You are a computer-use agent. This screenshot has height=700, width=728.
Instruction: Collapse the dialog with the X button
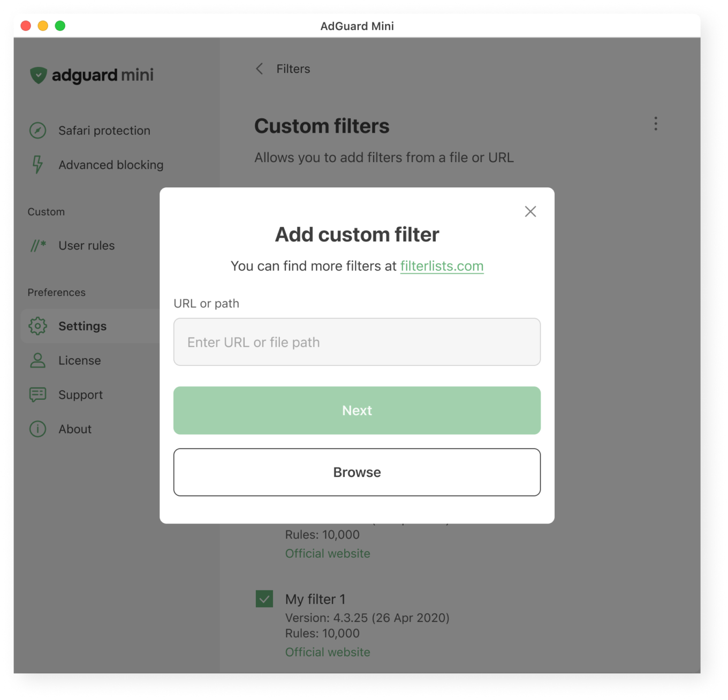[530, 211]
